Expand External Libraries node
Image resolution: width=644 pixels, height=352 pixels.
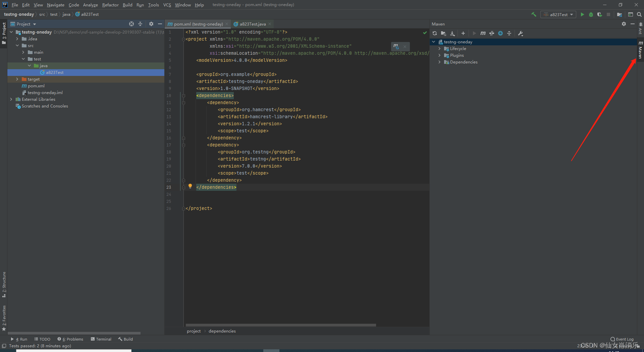point(11,99)
